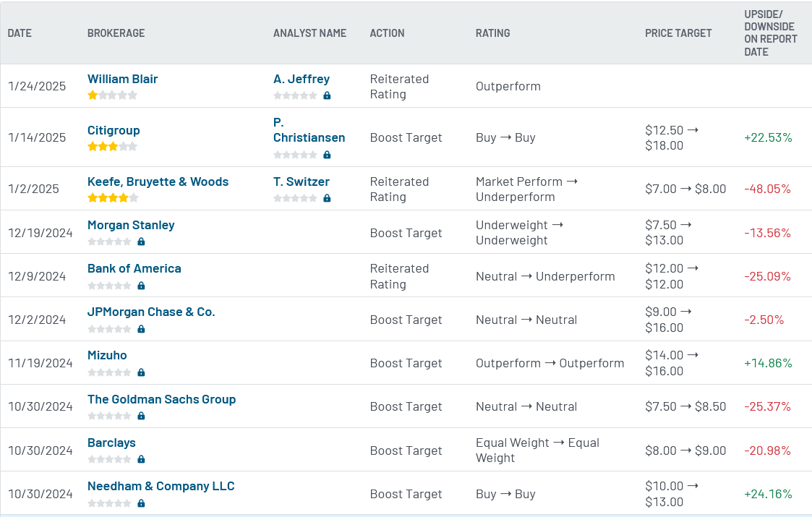Click the lock icon under JPMorgan Chase & Co.

141,329
